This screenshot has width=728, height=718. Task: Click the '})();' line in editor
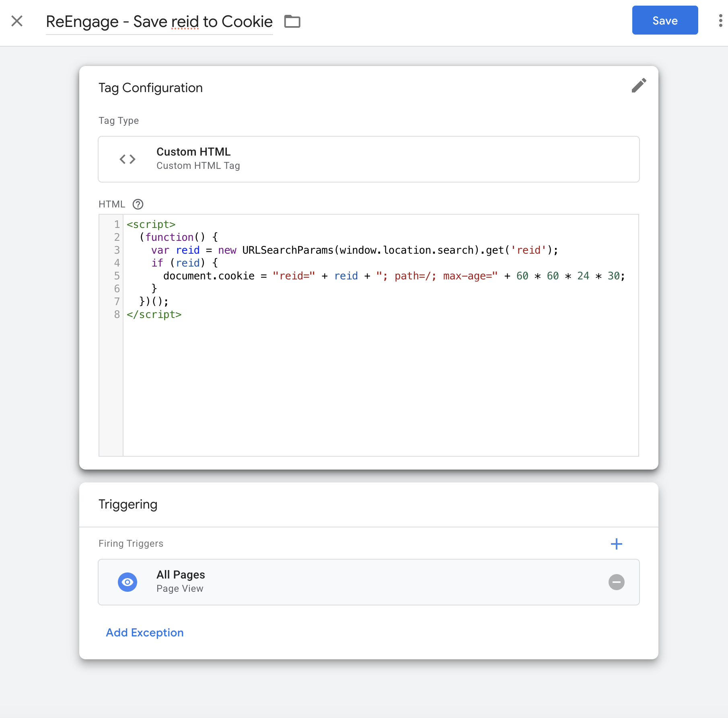pos(154,302)
